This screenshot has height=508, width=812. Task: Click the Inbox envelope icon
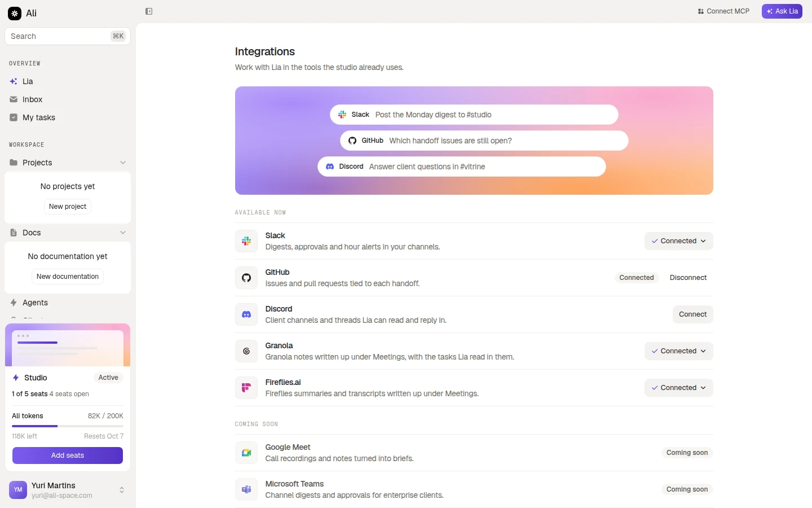point(14,99)
